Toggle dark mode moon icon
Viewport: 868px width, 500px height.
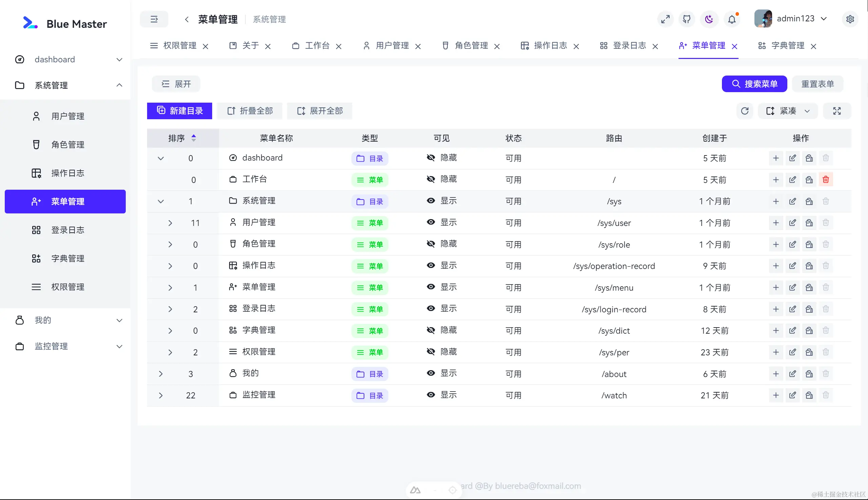point(709,19)
